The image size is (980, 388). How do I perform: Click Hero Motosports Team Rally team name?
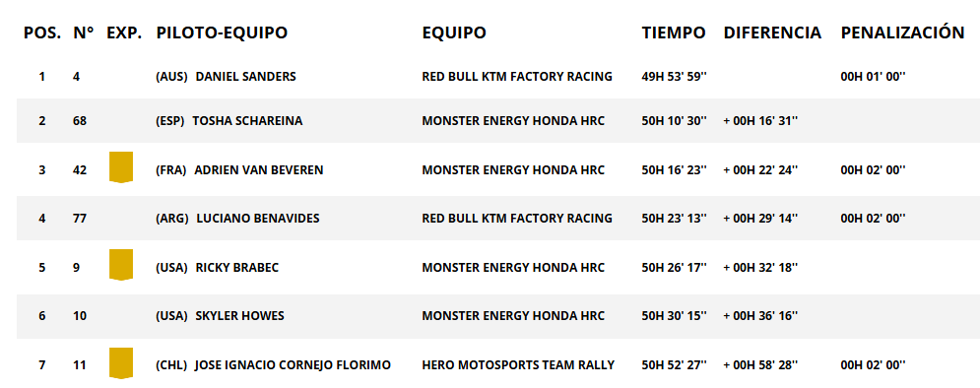(x=518, y=365)
